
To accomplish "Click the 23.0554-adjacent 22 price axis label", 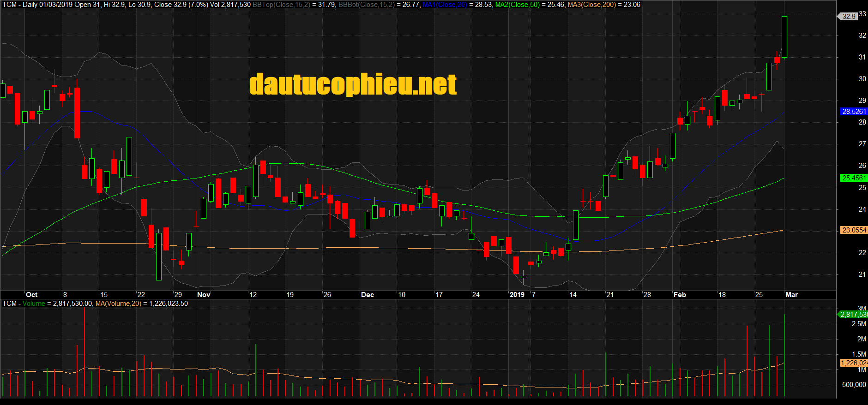I will tap(862, 253).
